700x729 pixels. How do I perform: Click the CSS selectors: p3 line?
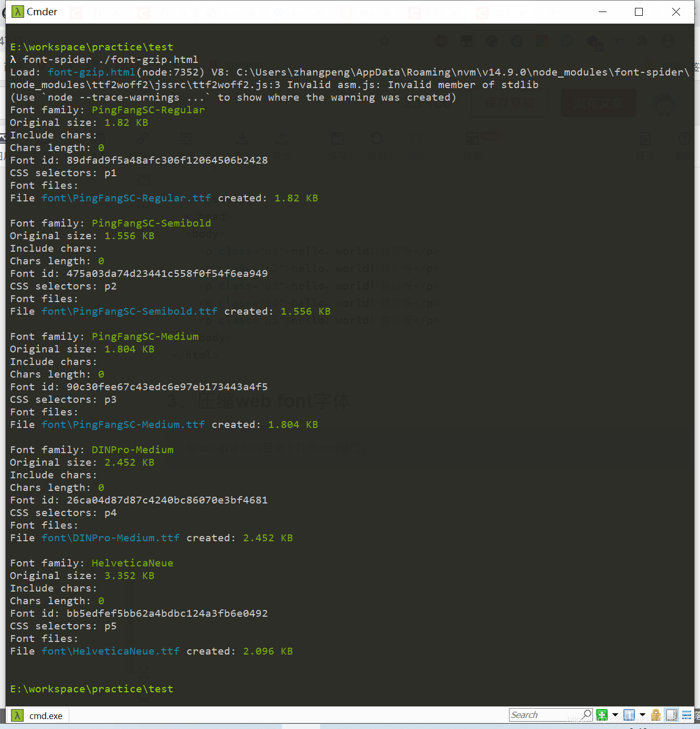coord(63,399)
